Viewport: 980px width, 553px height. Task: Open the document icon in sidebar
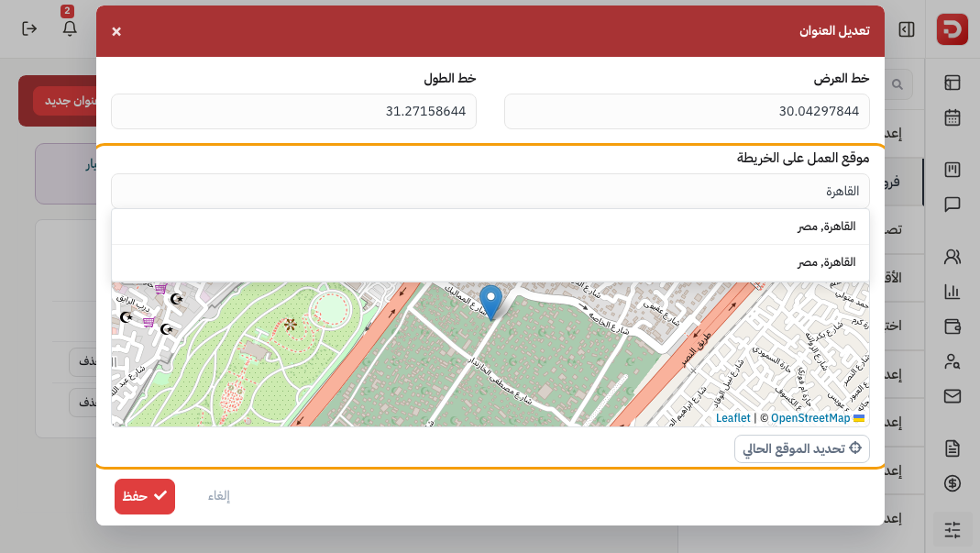[x=952, y=448]
